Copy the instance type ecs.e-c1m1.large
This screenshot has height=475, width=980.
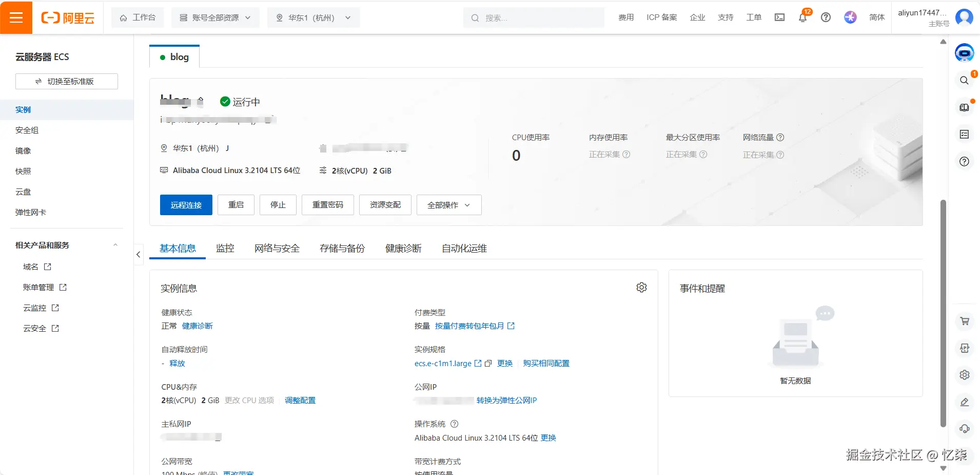[488, 364]
